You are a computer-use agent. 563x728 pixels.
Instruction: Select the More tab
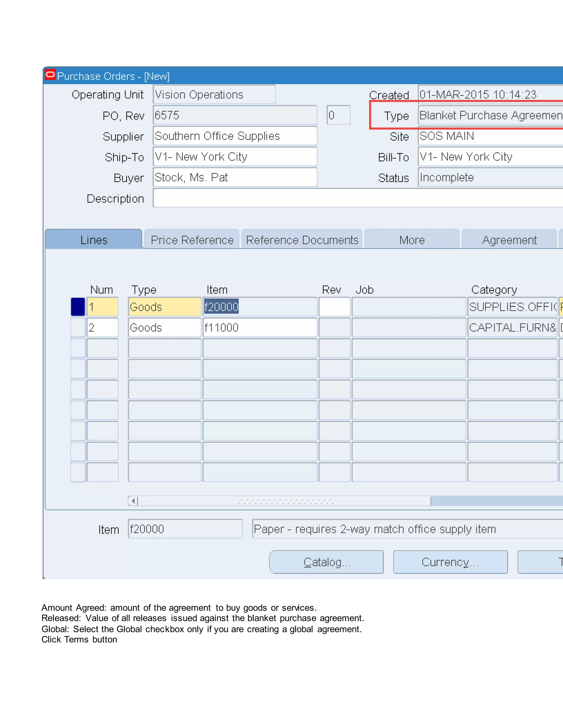pyautogui.click(x=412, y=240)
